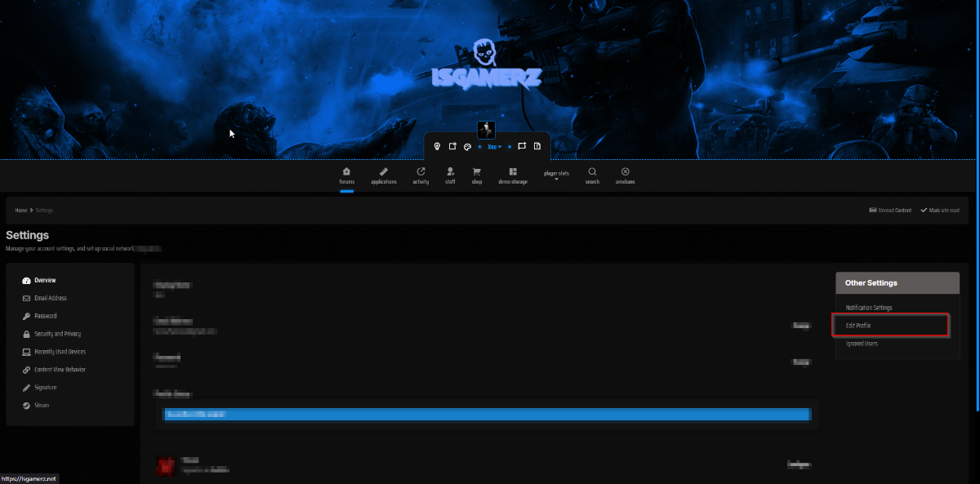This screenshot has width=980, height=484.
Task: Go to the applications nav item
Action: [383, 175]
